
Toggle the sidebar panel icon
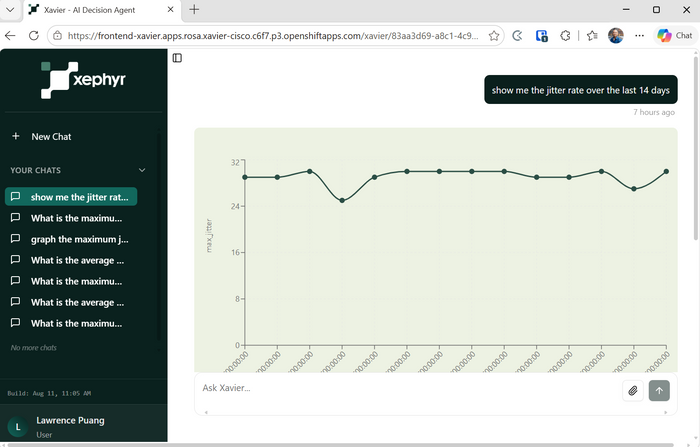click(177, 58)
